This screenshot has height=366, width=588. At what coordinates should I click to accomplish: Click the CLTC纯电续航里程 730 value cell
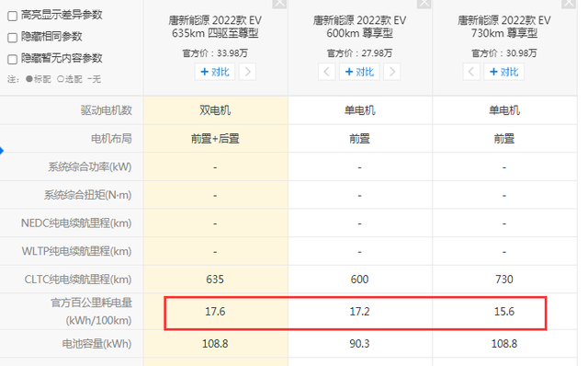coord(504,280)
